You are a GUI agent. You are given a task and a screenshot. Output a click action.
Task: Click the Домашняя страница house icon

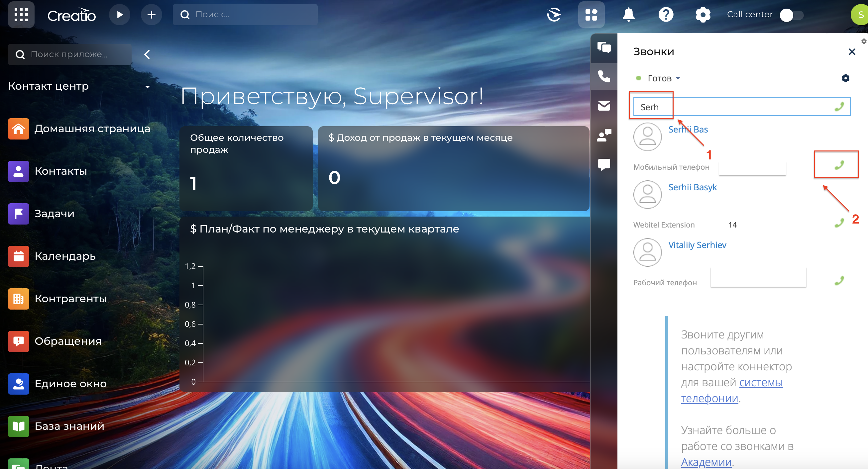pos(19,129)
